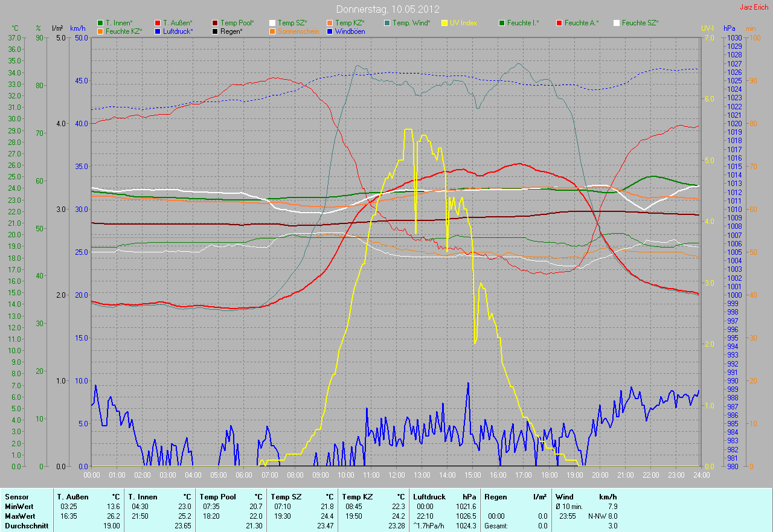Click the '24:00' time axis label

coord(701,475)
